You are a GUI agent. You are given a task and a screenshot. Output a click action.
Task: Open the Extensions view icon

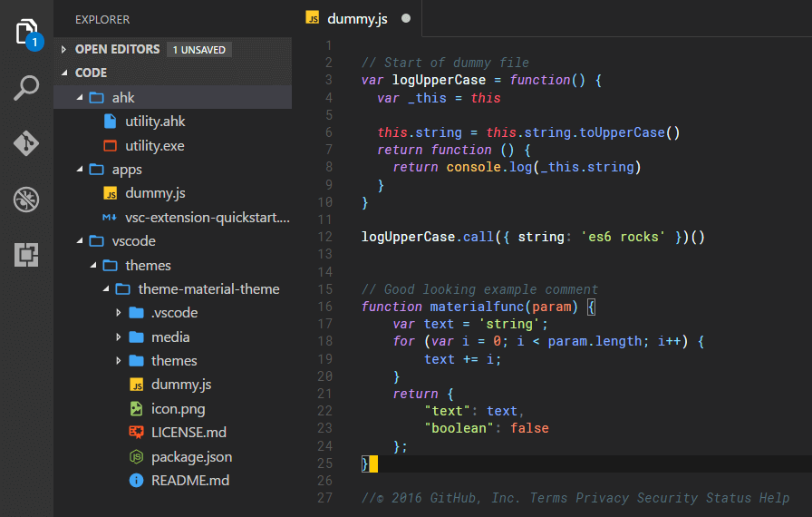(27, 255)
